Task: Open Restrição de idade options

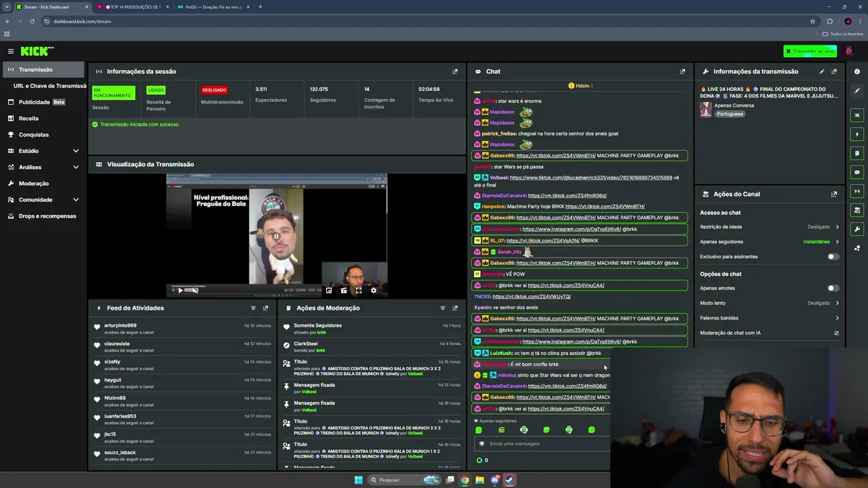Action: pos(770,227)
